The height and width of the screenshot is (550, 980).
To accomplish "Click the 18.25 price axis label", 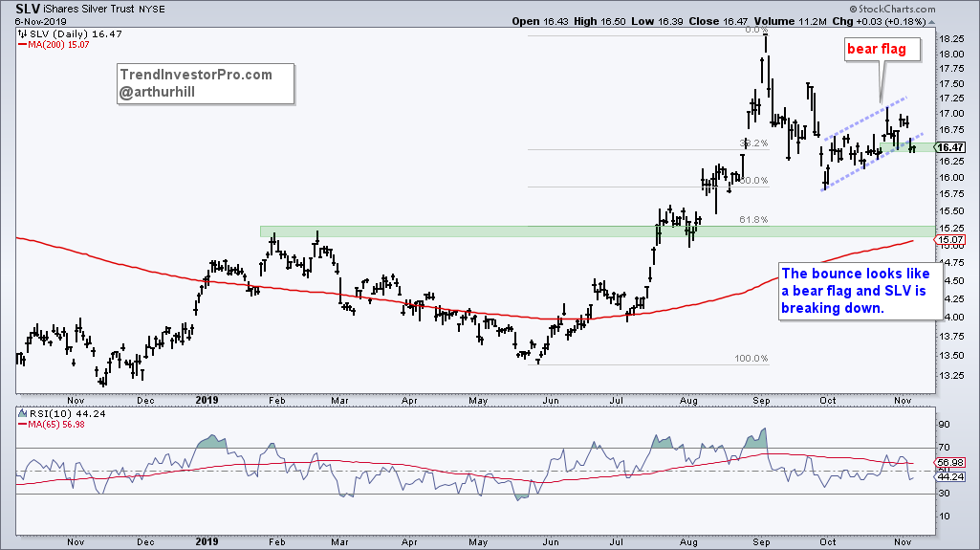I will tap(950, 39).
